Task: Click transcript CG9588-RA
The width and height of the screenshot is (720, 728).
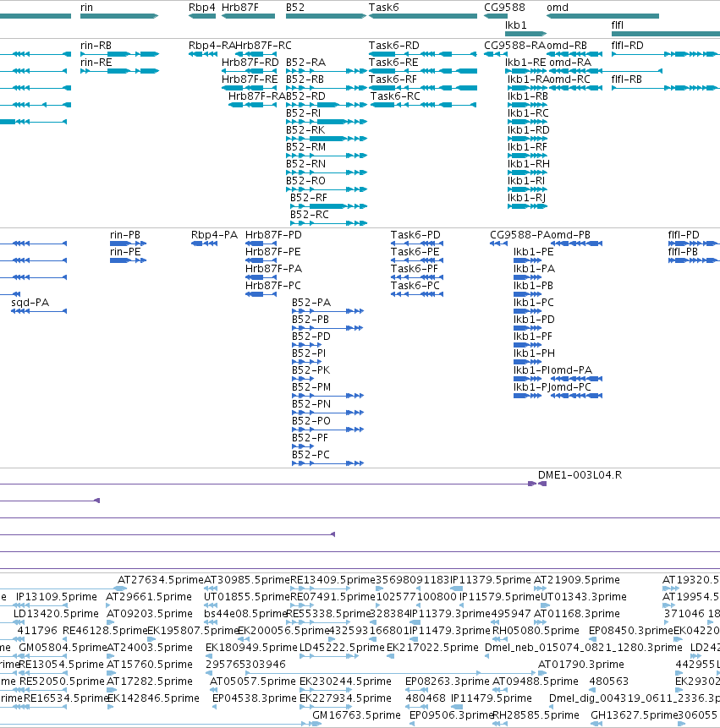Action: 514,46
